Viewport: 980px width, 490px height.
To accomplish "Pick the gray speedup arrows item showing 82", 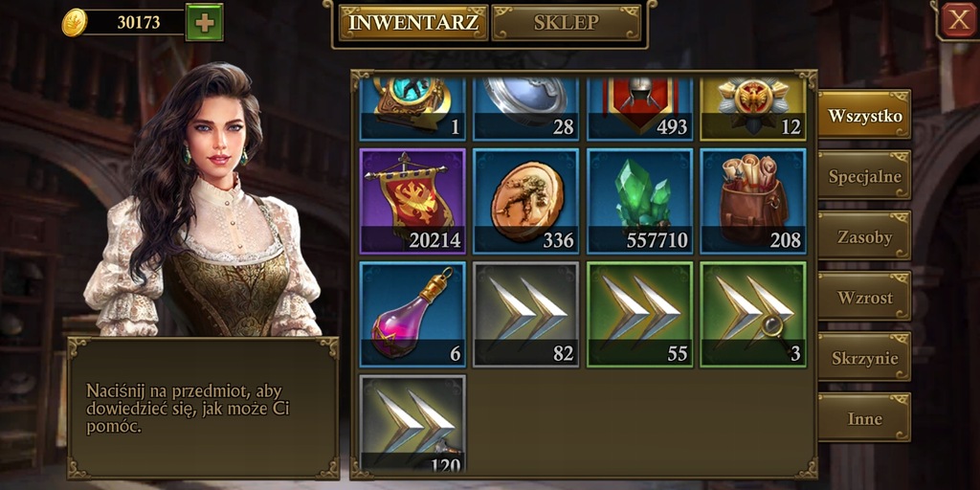I will click(526, 314).
